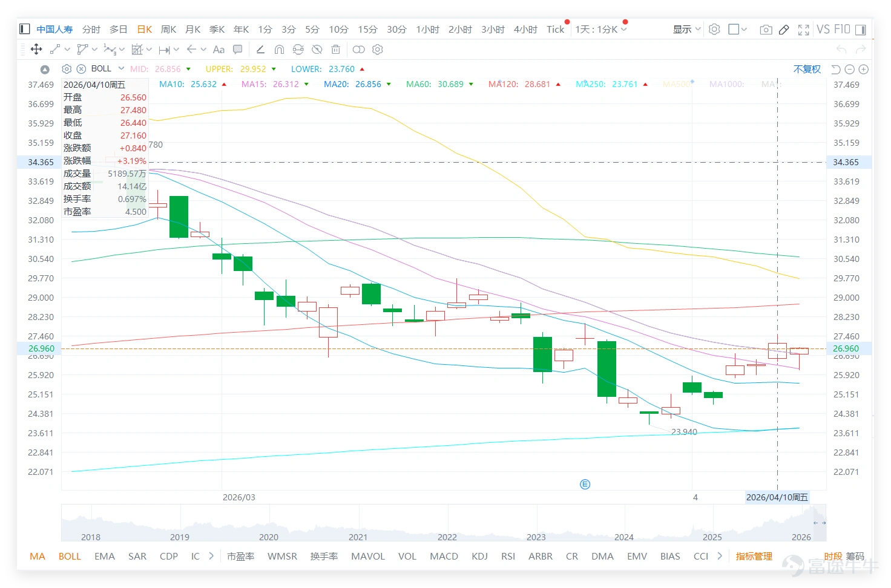The width and height of the screenshot is (891, 588).
Task: Enable magnet snap mode
Action: pos(279,50)
